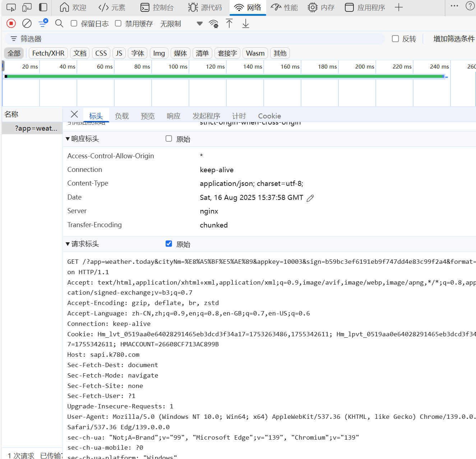Edit the Date header pencil icon
The height and width of the screenshot is (459, 476).
tap(310, 198)
